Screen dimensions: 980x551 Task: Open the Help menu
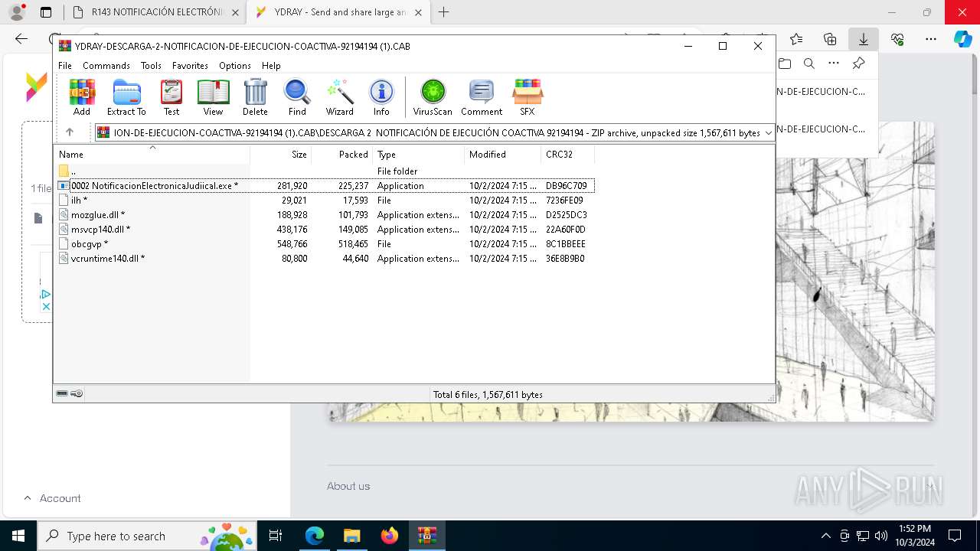271,66
